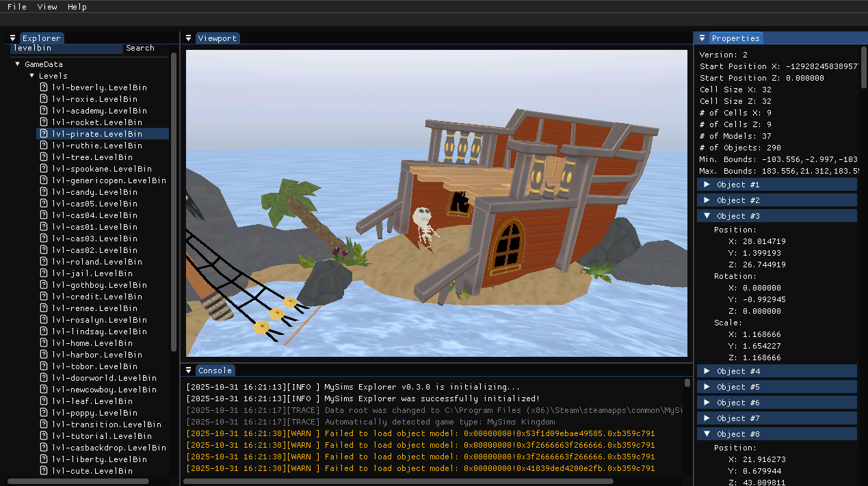
Task: Open the Help menu
Action: pyautogui.click(x=77, y=7)
